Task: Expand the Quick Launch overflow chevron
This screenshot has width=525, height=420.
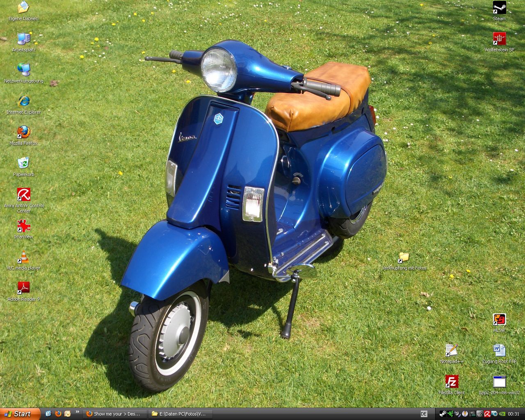Action: [77, 412]
